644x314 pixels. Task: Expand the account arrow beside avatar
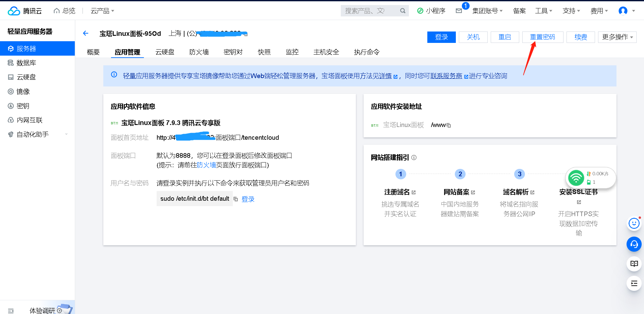tap(634, 11)
